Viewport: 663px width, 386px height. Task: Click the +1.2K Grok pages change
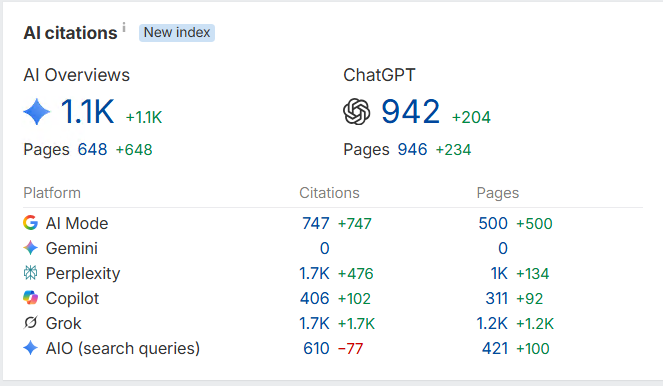pos(535,324)
